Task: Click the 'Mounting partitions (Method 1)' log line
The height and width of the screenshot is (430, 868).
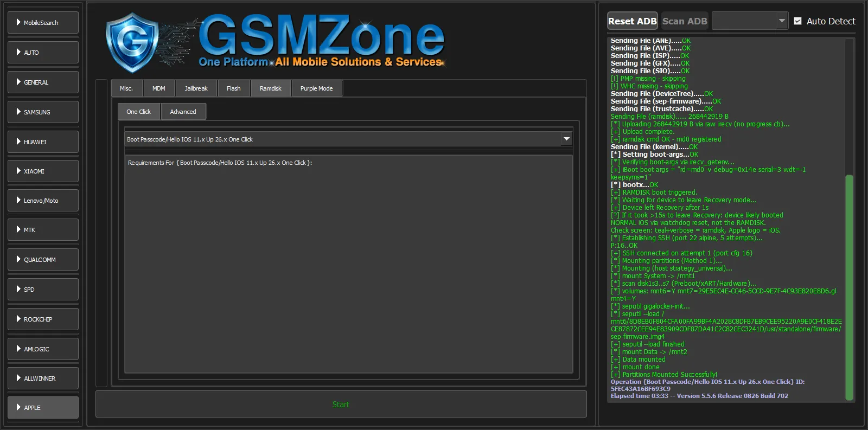Action: click(x=666, y=261)
